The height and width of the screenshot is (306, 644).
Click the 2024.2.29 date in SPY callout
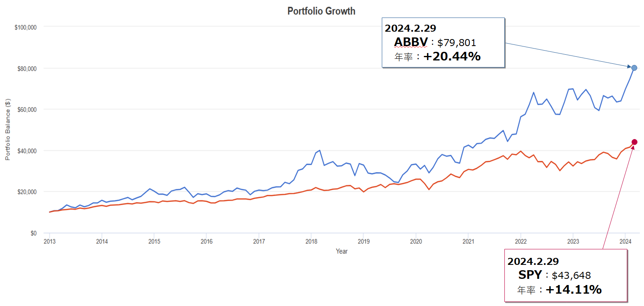pyautogui.click(x=533, y=261)
